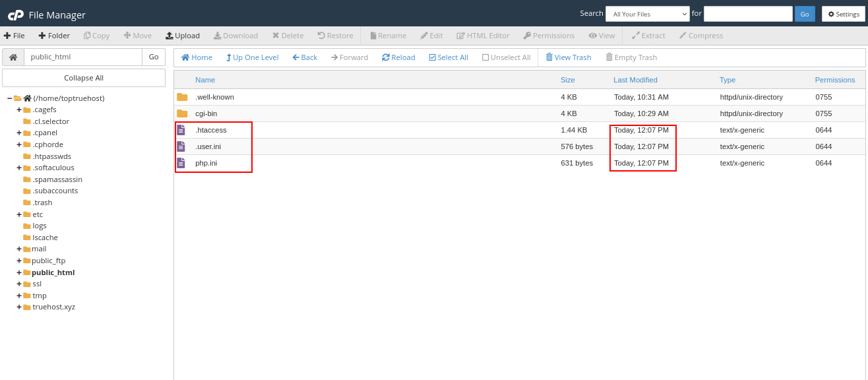The width and height of the screenshot is (868, 380).
Task: Click the cPanel logo in the header
Action: [x=15, y=14]
